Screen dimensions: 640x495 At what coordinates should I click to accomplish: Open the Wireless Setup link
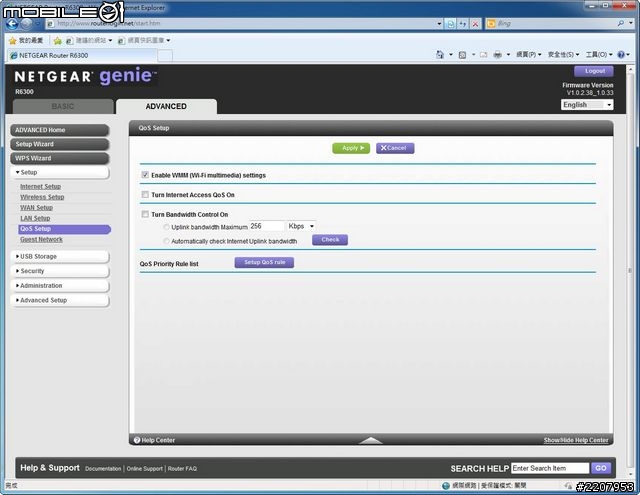tap(42, 197)
